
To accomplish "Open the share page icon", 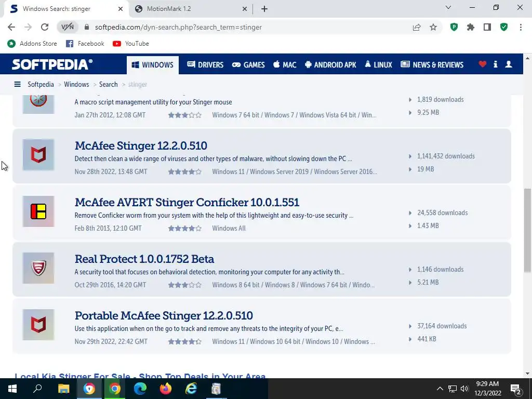I will [416, 27].
